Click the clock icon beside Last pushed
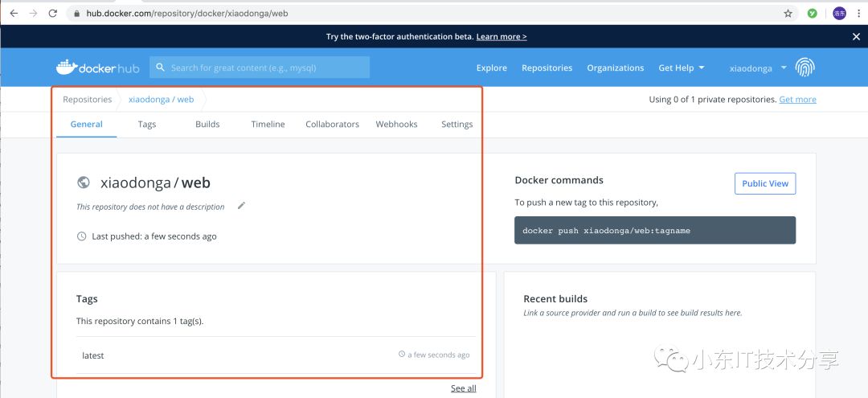 pos(81,236)
